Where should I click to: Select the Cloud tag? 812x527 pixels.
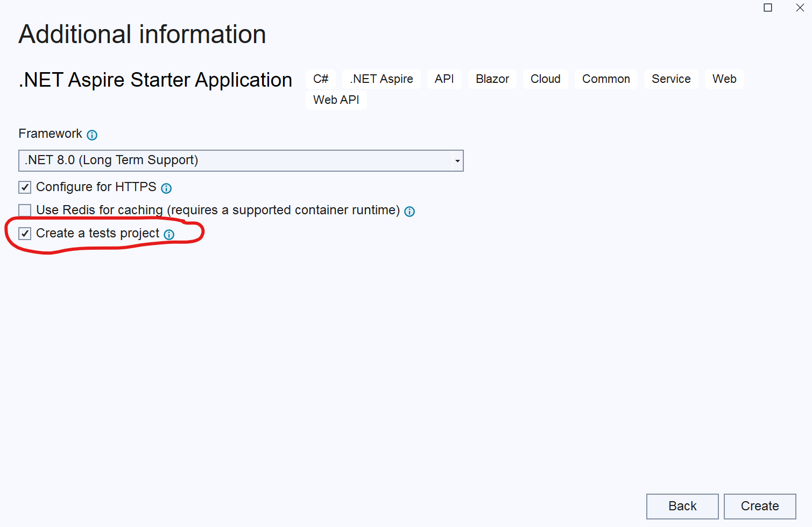point(545,79)
